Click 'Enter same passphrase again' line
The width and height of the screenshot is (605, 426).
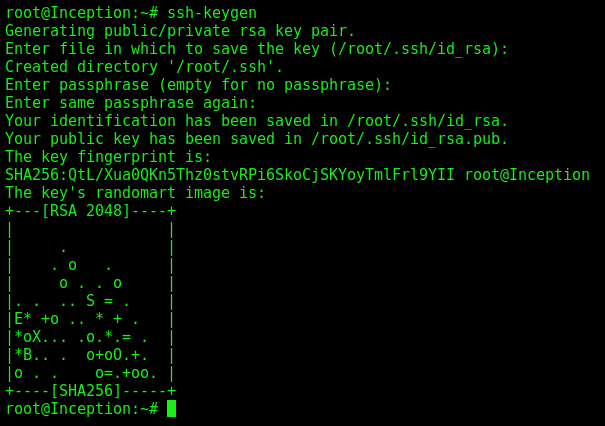[x=130, y=103]
